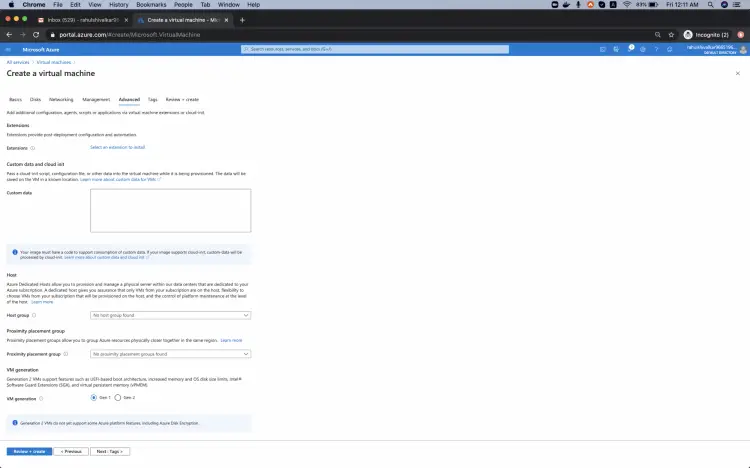This screenshot has height=468, width=750.
Task: Switch to Tags tab
Action: click(x=153, y=100)
